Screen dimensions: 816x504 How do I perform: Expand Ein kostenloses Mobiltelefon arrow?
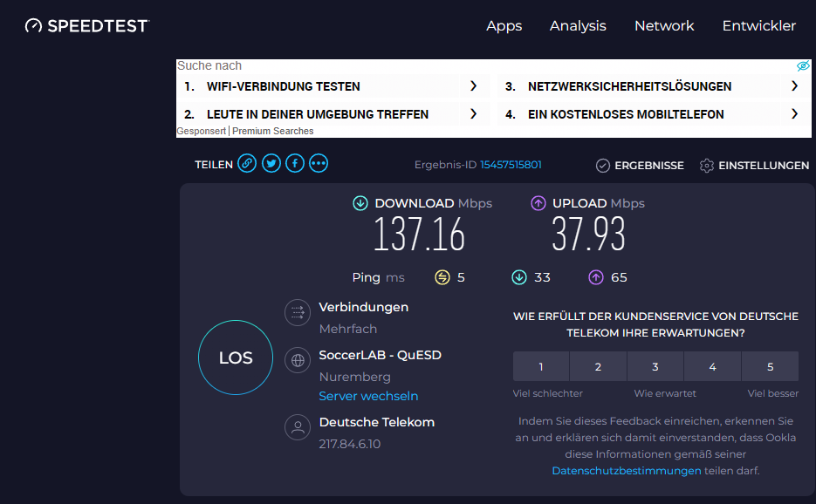point(794,114)
